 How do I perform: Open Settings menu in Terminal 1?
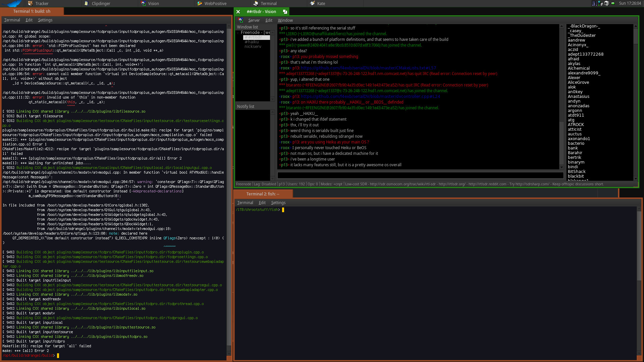coord(45,20)
